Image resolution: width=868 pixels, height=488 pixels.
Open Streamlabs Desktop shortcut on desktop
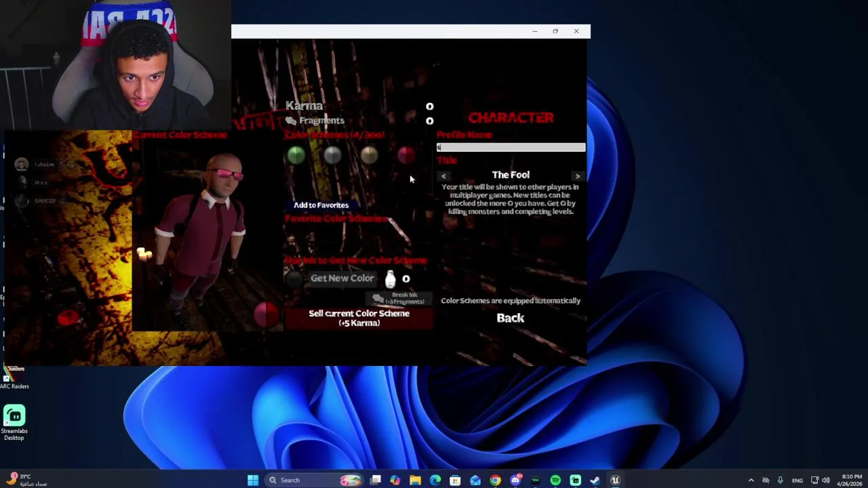(14, 423)
